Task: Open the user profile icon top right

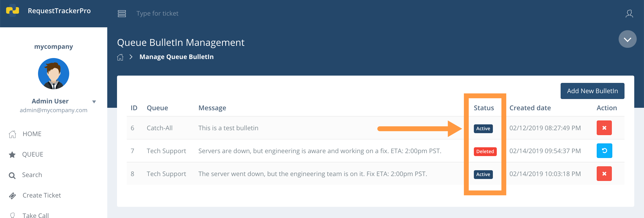Action: (629, 13)
